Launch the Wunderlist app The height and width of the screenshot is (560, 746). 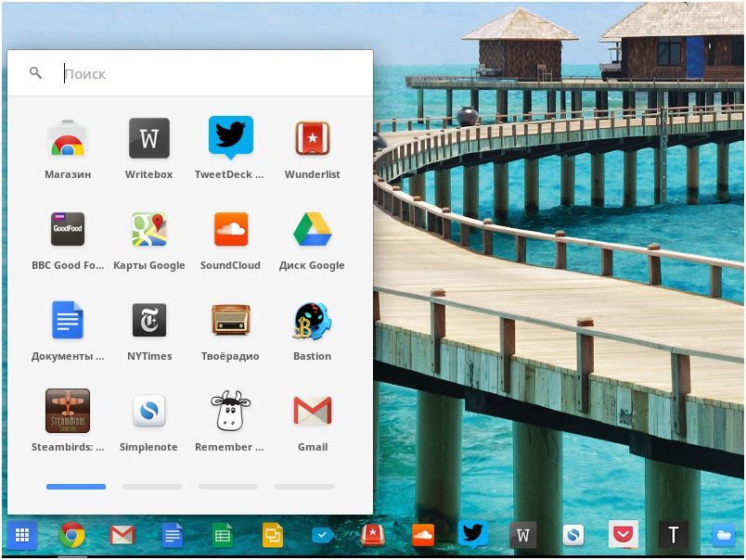coord(312,137)
